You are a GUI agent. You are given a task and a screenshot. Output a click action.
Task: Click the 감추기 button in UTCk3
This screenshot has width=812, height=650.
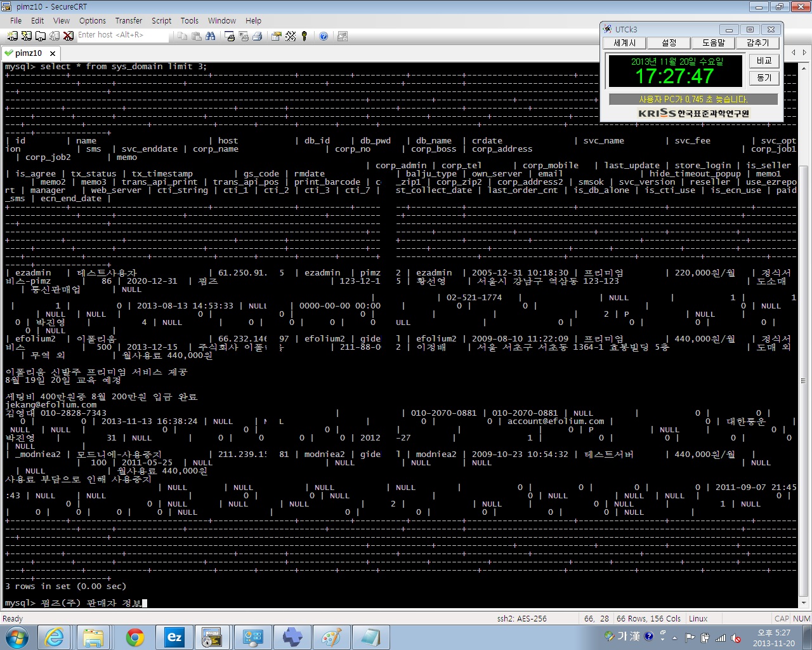point(757,43)
